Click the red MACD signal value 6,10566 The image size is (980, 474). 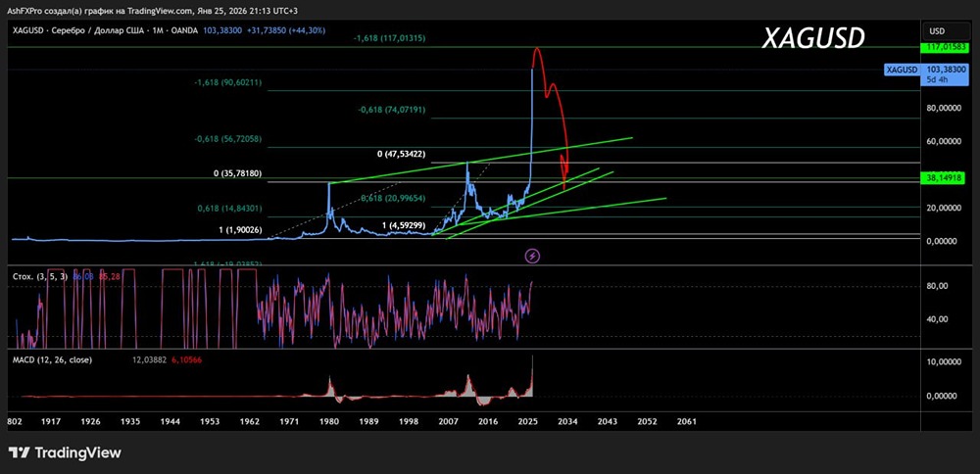185,360
